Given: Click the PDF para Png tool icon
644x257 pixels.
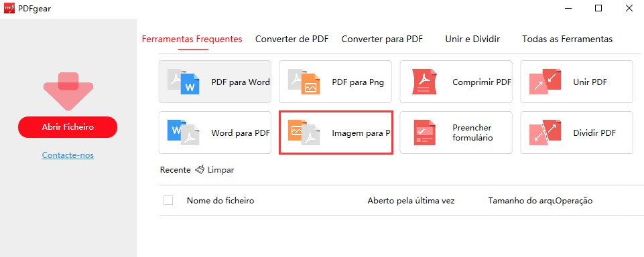Looking at the screenshot, I should tap(304, 82).
